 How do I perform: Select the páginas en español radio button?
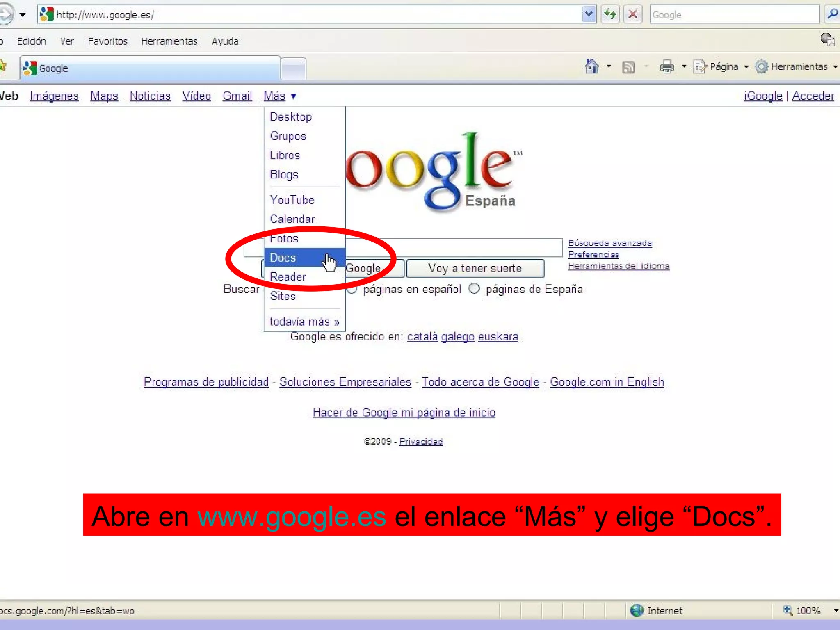coord(352,289)
